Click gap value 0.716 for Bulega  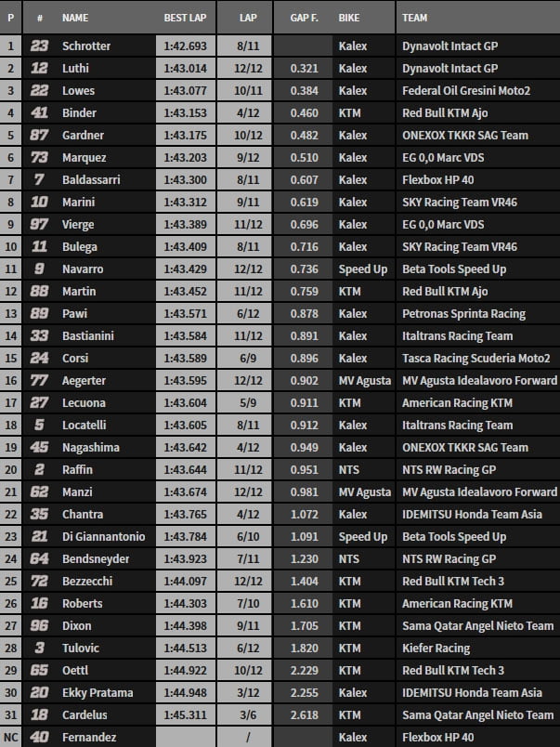click(x=305, y=247)
